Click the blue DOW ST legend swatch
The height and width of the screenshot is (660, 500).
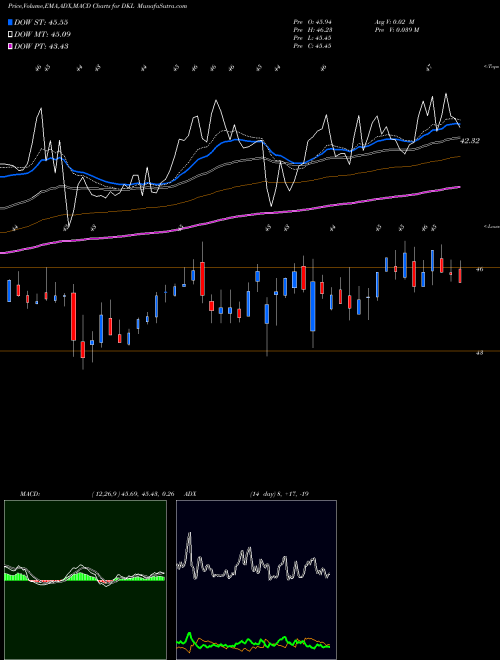[x=11, y=22]
